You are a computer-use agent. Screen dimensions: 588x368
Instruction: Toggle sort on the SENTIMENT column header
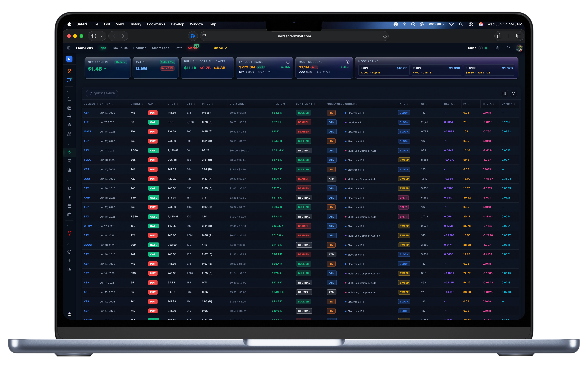pos(305,104)
